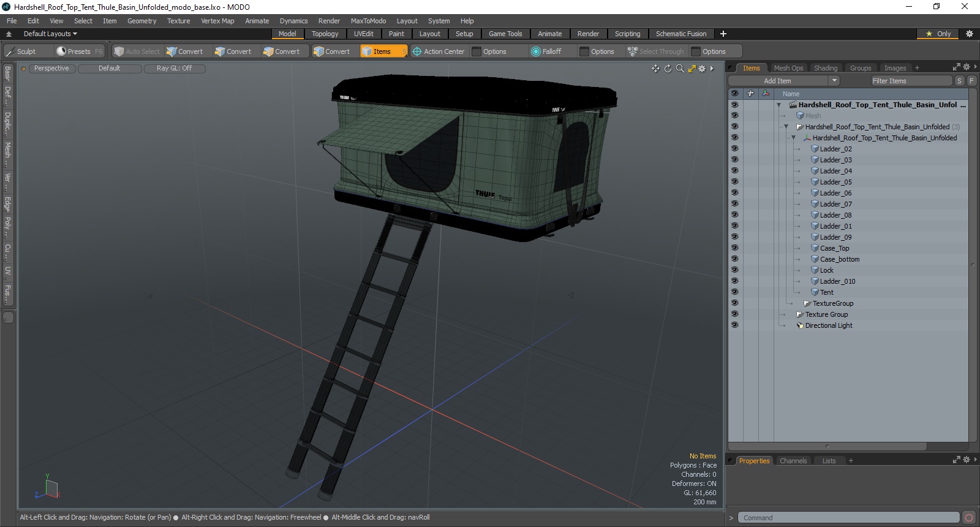Viewport: 980px width, 527px height.
Task: Open the Action Center menu
Action: (439, 51)
